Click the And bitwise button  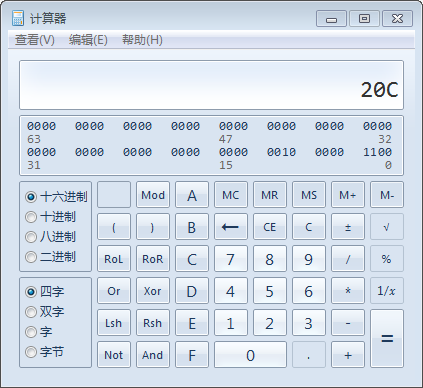coord(153,355)
